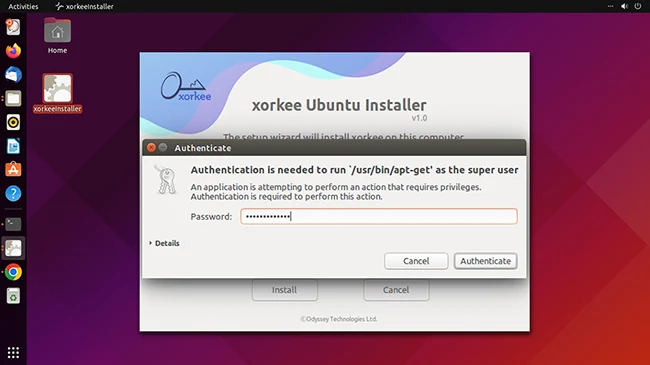This screenshot has width=650, height=365.
Task: Show Applications grid at dock bottom
Action: pyautogui.click(x=13, y=352)
